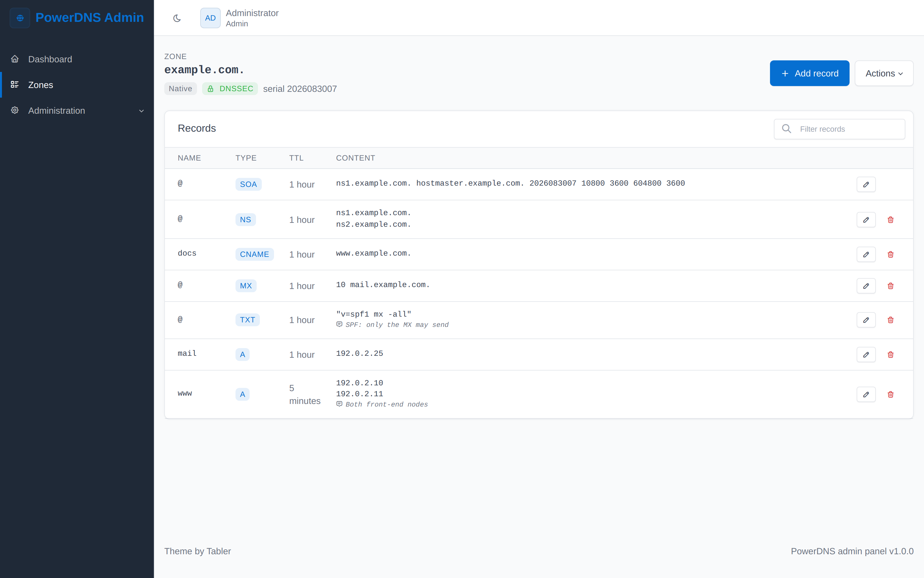Image resolution: width=924 pixels, height=578 pixels.
Task: Edit the MX record
Action: click(x=866, y=286)
